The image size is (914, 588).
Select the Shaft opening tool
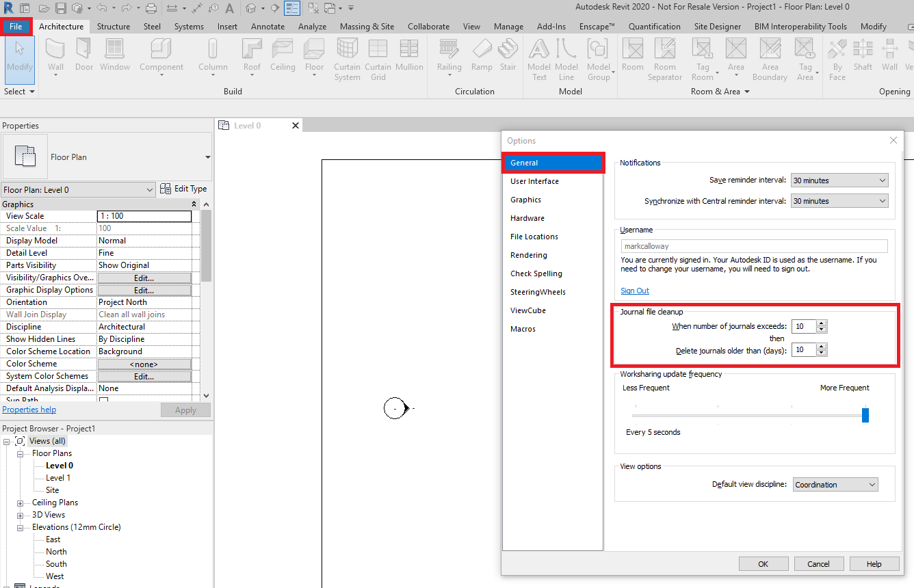pyautogui.click(x=863, y=55)
